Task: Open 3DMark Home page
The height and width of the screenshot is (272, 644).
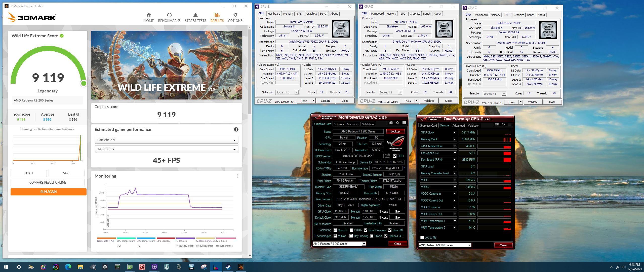Action: 149,18
